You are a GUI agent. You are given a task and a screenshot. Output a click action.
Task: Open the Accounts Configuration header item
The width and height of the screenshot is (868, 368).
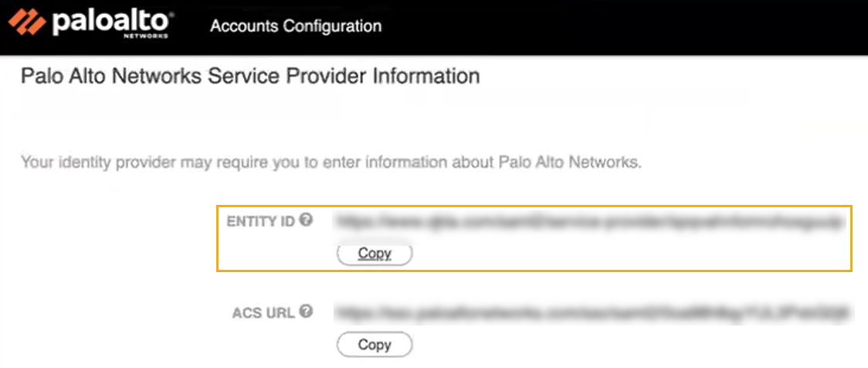296,26
